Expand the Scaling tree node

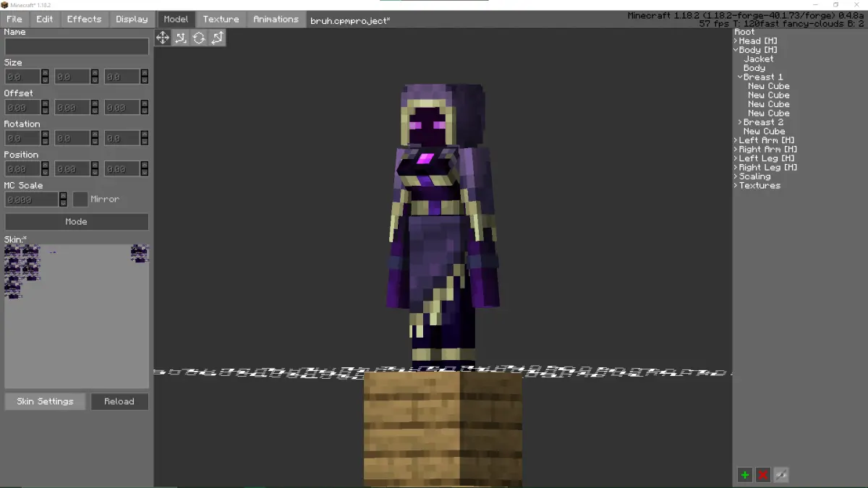[736, 176]
